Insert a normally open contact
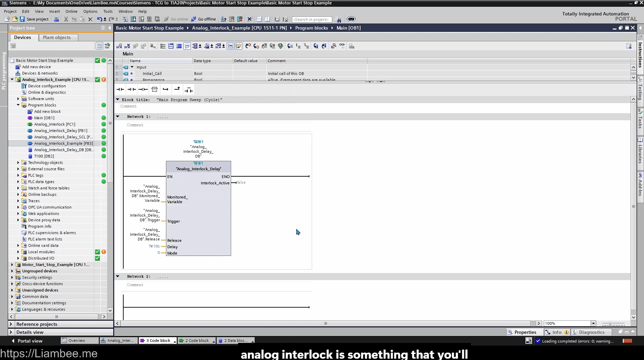Viewport: 644px width, 360px height. click(120, 89)
